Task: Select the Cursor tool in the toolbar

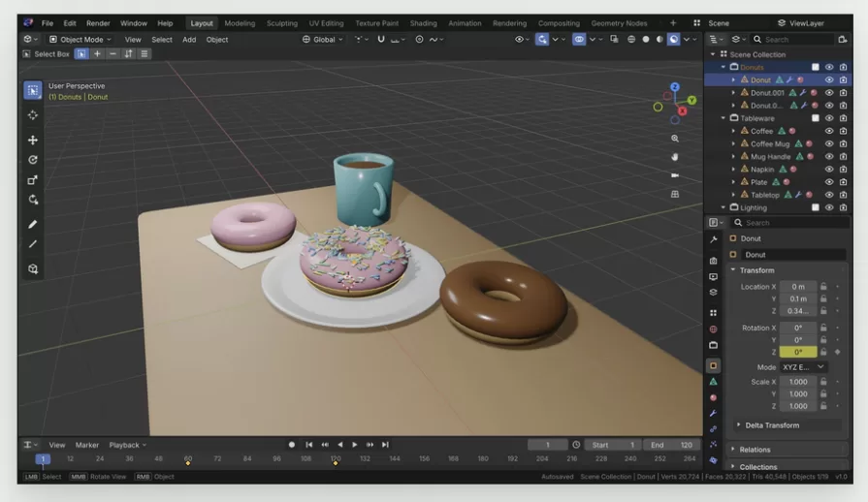Action: (33, 115)
